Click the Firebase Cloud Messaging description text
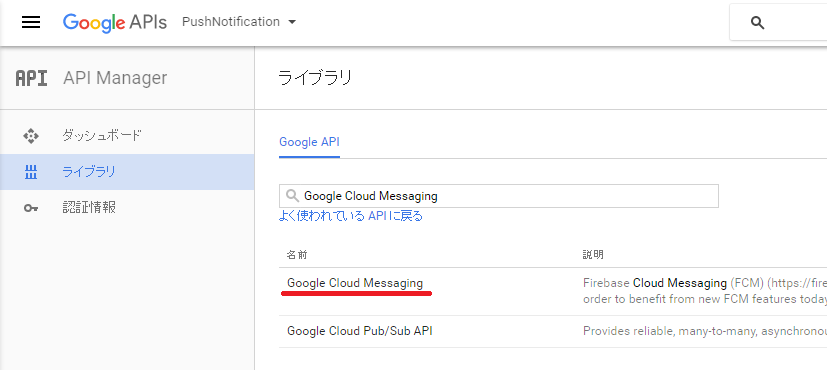Image resolution: width=827 pixels, height=370 pixels. click(x=705, y=291)
